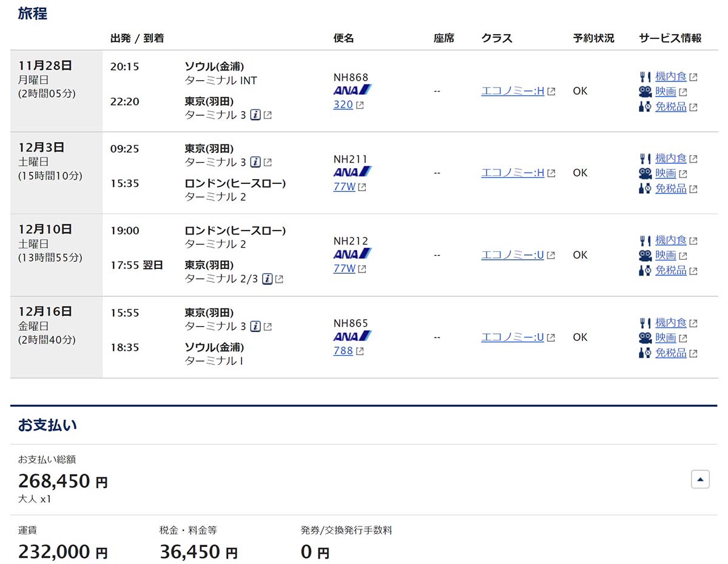
Task: Click the meal service icon on flight NH868 row
Action: tap(645, 76)
